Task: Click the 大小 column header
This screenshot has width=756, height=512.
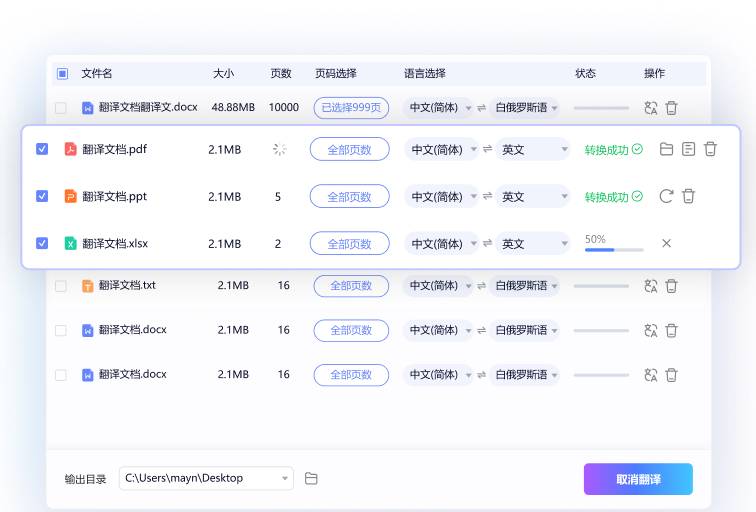Action: click(x=224, y=74)
